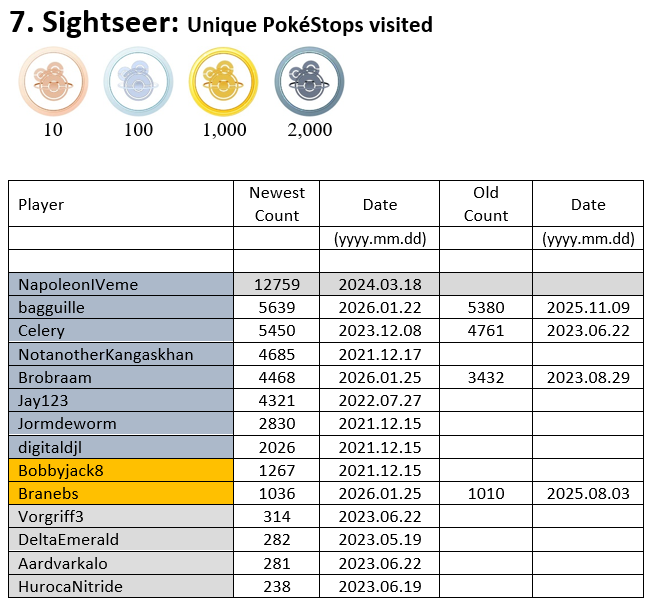The width and height of the screenshot is (654, 606).
Task: Click the DeltaEmerald player cell
Action: pos(121,540)
